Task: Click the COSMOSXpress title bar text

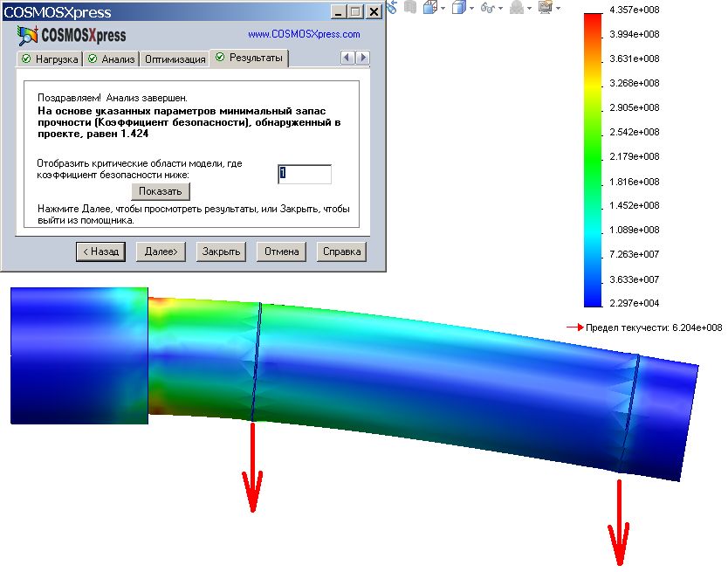Action: coord(57,12)
